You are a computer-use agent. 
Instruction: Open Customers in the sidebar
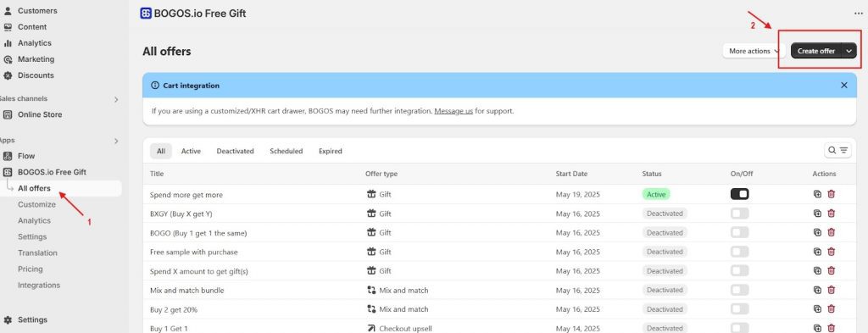pyautogui.click(x=37, y=10)
